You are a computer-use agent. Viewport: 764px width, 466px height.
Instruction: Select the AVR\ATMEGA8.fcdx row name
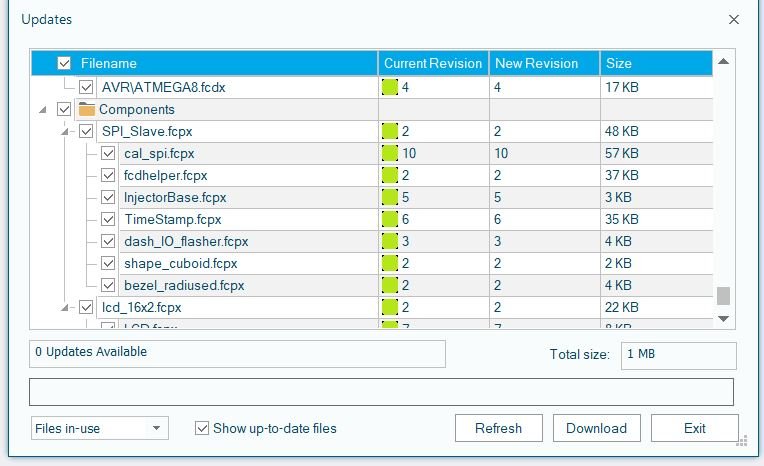(163, 87)
